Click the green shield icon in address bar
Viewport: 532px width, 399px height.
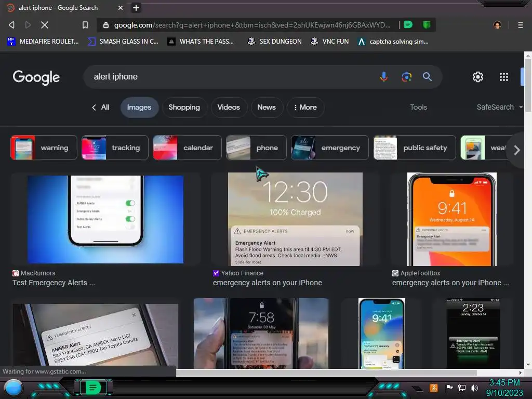coord(427,25)
